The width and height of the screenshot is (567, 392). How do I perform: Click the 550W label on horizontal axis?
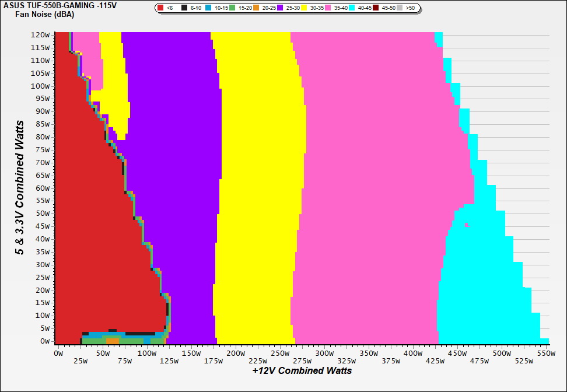click(x=545, y=353)
